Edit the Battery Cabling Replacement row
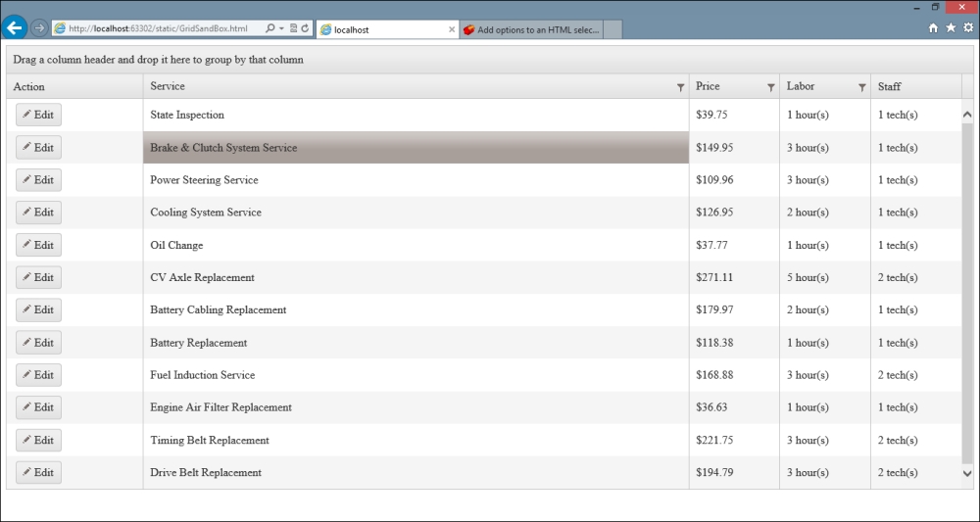Image resolution: width=980 pixels, height=522 pixels. [39, 309]
